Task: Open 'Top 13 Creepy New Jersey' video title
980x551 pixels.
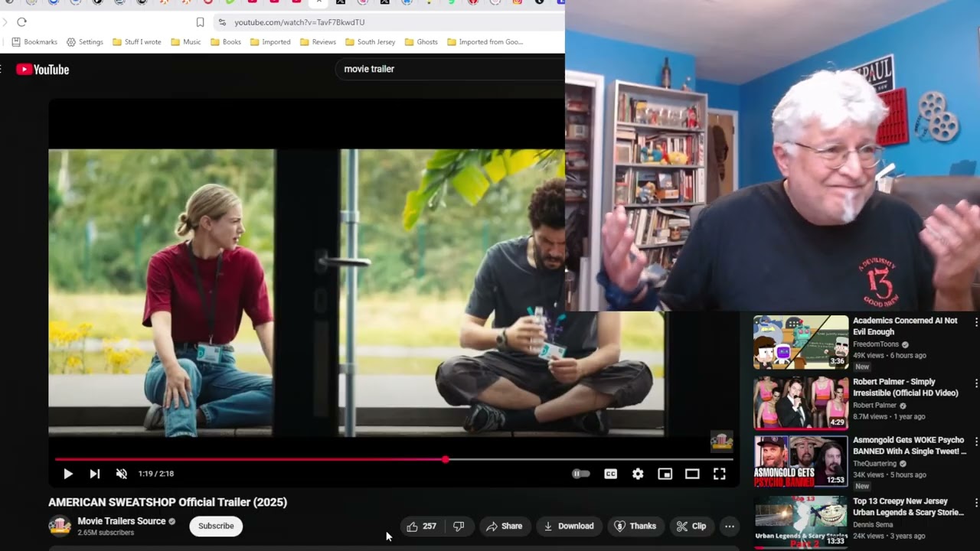Action: pyautogui.click(x=908, y=507)
